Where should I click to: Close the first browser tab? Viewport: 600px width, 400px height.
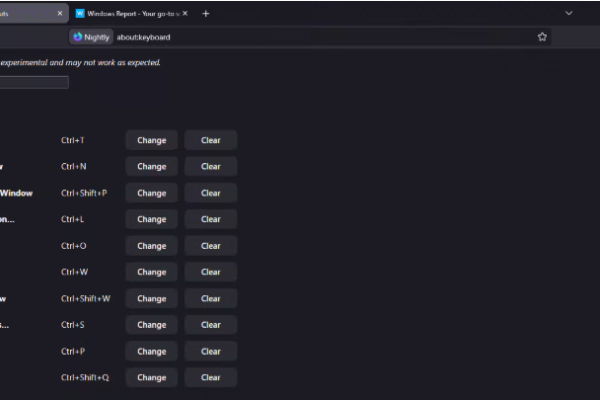point(58,14)
